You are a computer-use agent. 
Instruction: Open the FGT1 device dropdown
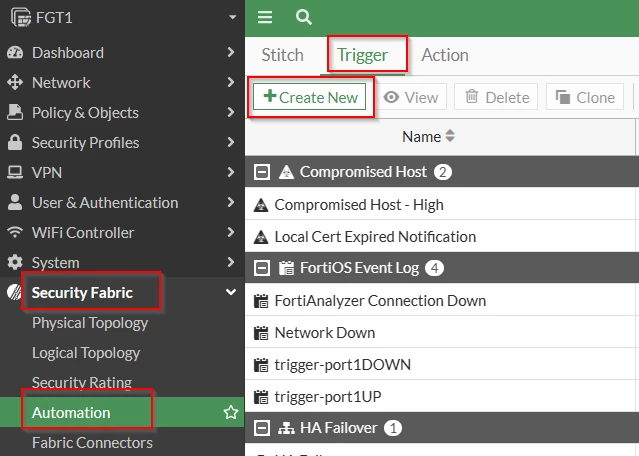[x=232, y=17]
